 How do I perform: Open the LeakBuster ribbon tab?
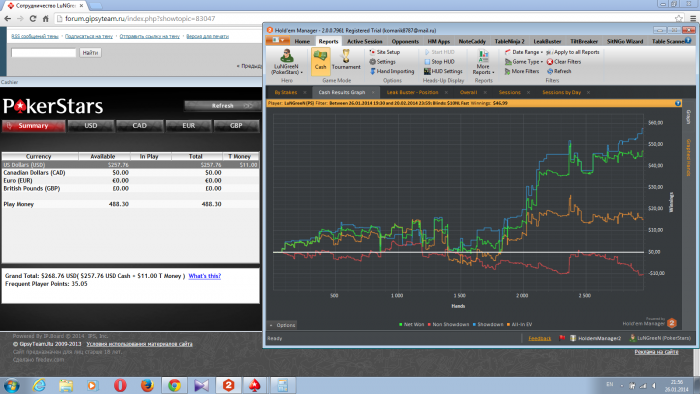click(x=547, y=41)
